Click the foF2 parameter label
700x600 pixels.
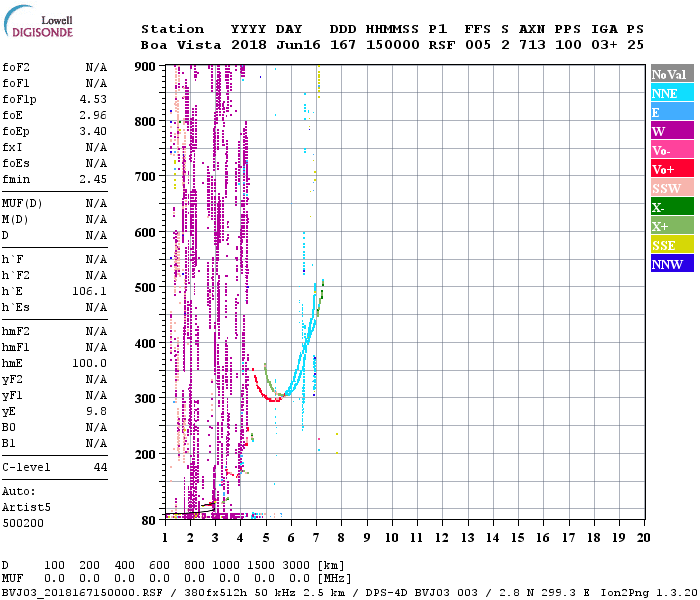click(16, 67)
